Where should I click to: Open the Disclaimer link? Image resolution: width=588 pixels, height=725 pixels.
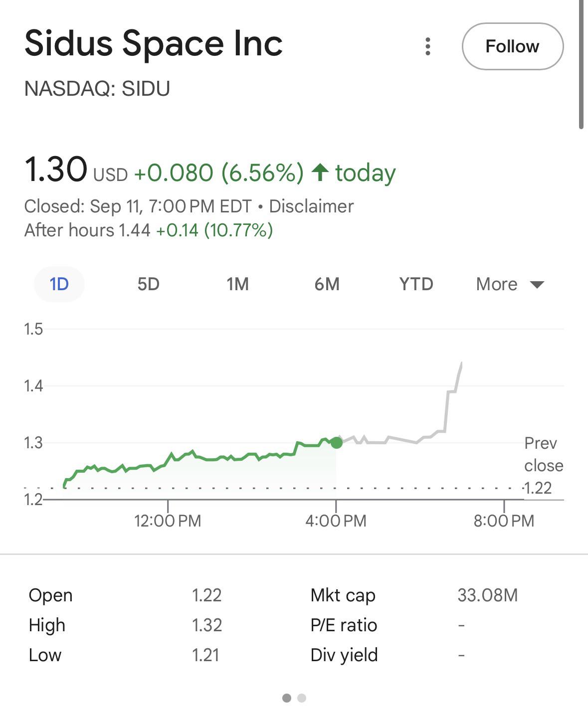click(311, 206)
